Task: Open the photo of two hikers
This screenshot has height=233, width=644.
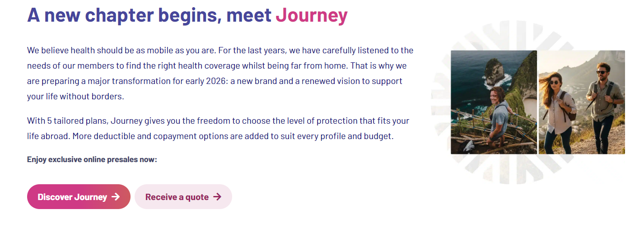Action: tap(582, 102)
